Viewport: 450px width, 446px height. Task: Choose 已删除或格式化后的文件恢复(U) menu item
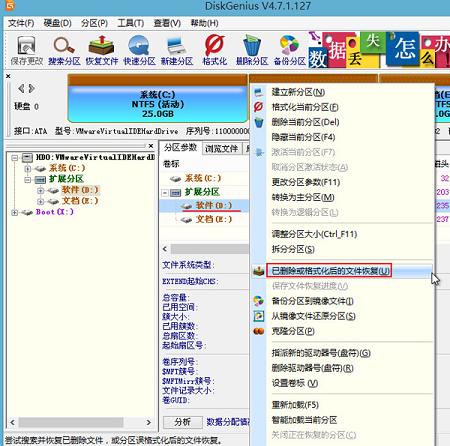pyautogui.click(x=343, y=271)
